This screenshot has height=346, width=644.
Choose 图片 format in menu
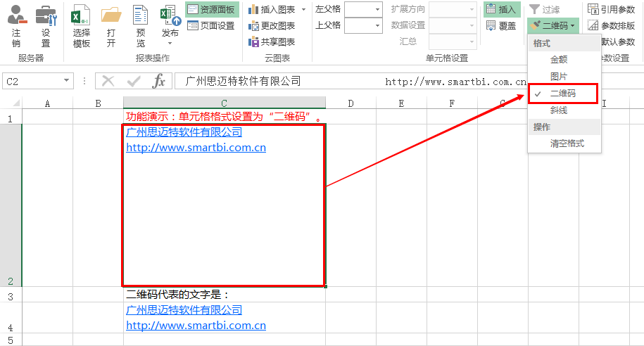tap(564, 77)
